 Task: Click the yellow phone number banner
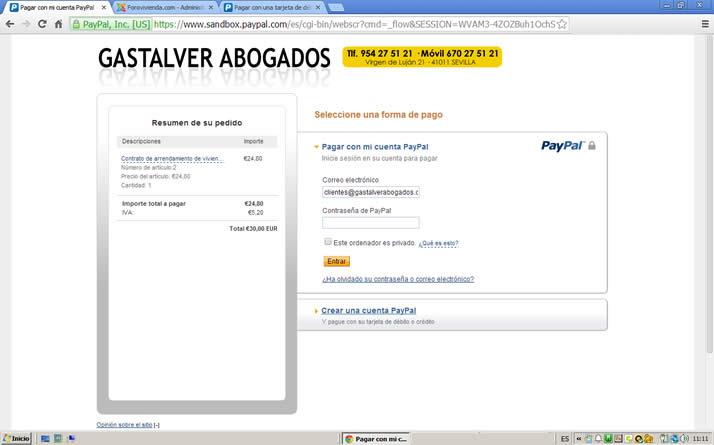click(x=422, y=57)
